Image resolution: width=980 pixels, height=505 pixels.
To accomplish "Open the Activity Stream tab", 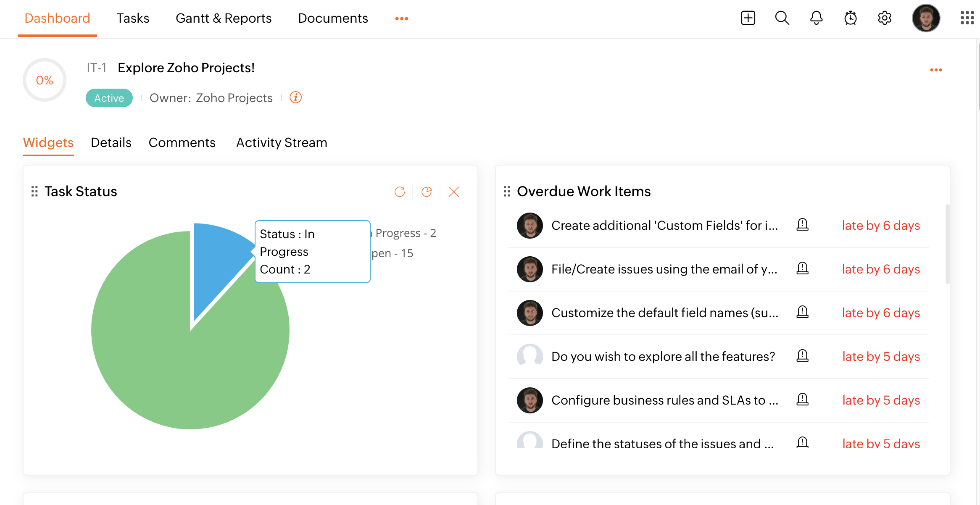I will 282,142.
